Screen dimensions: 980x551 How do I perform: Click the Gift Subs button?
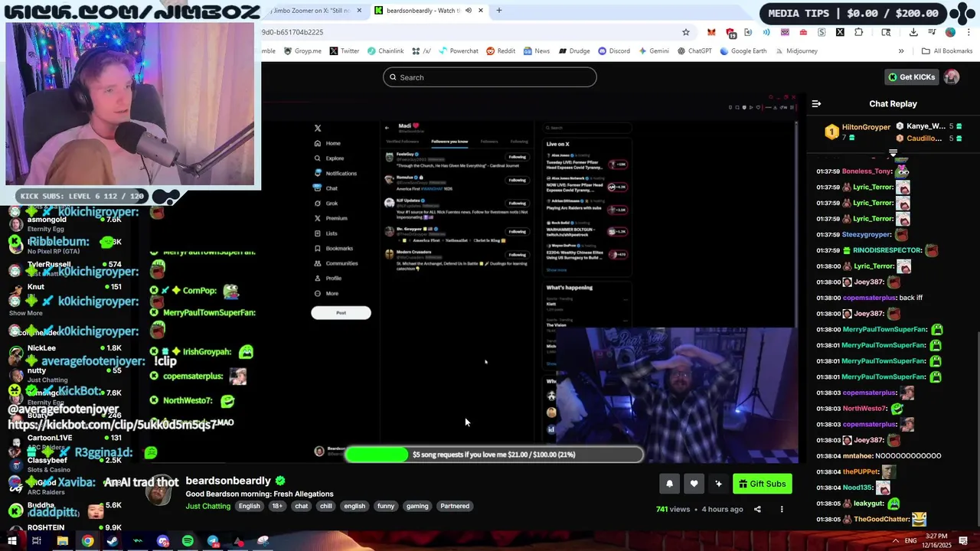[762, 484]
